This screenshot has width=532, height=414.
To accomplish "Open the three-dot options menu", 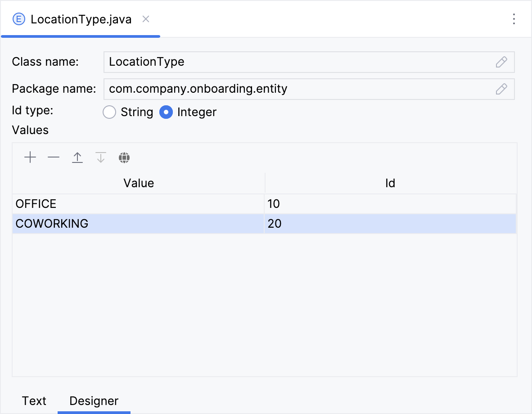I will (x=514, y=19).
